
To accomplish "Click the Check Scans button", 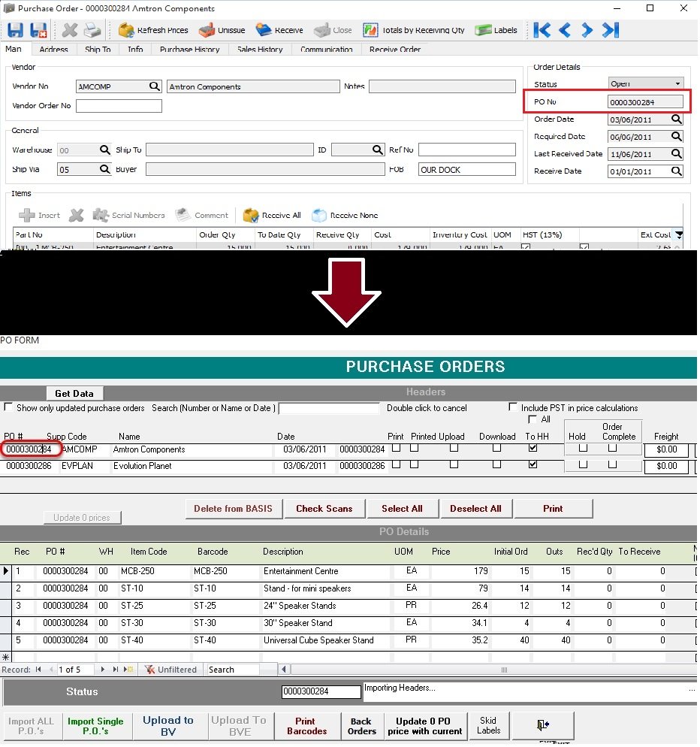I will [324, 510].
